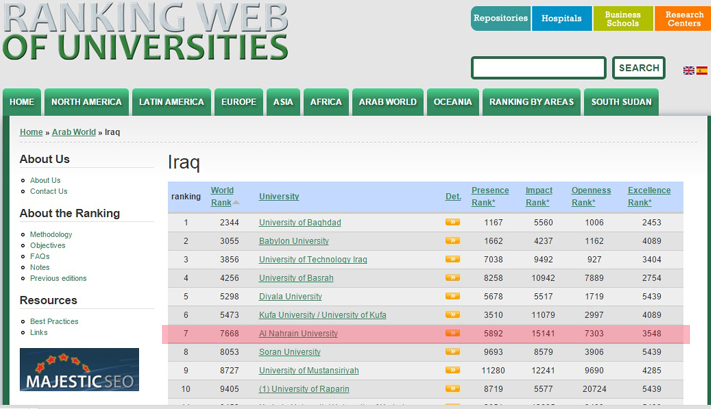Open the Business Schools section button
Viewport: 711px width, 409px height.
(x=623, y=19)
